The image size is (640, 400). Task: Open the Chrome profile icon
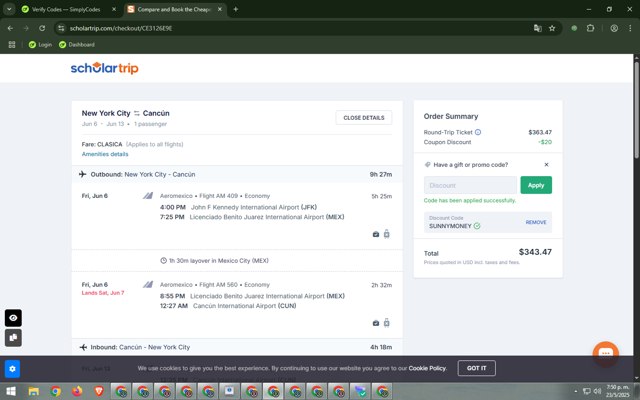point(614,28)
